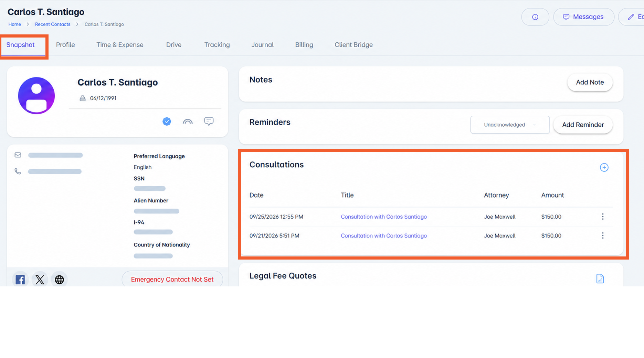Open the Messages button

(583, 17)
